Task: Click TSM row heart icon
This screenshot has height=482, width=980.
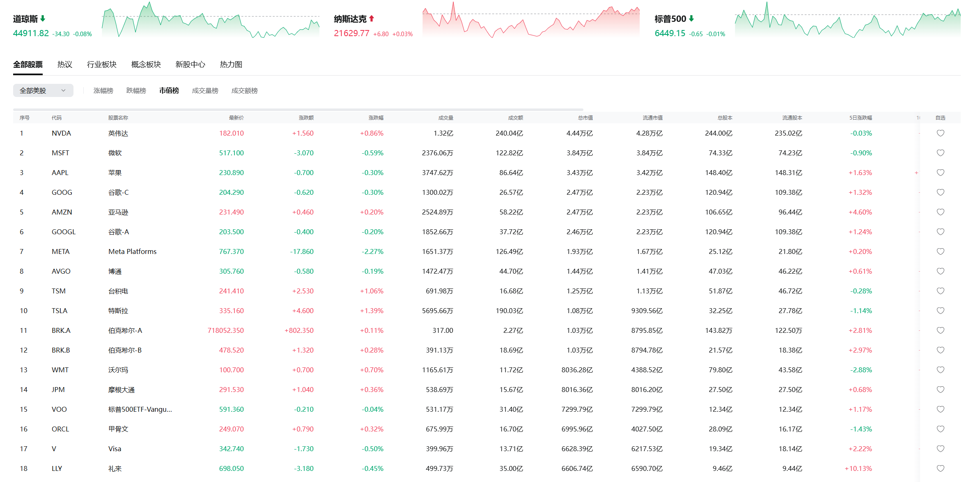Action: 940,291
